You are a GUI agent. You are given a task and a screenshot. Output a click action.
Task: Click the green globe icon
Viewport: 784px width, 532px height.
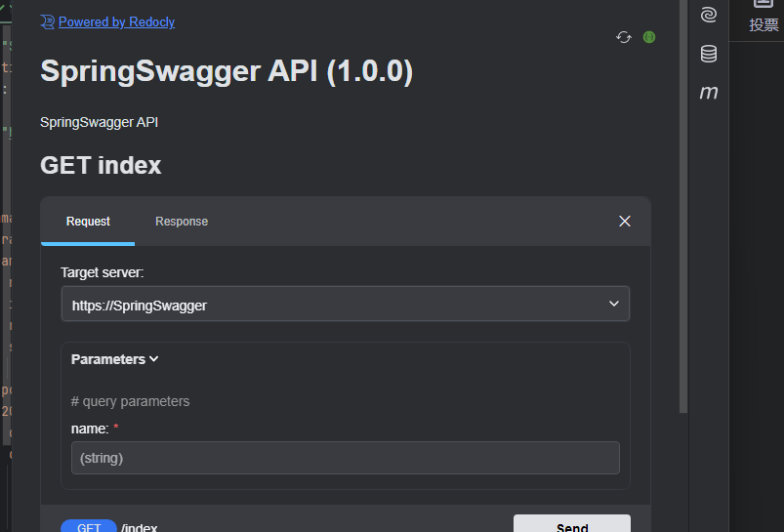point(649,37)
